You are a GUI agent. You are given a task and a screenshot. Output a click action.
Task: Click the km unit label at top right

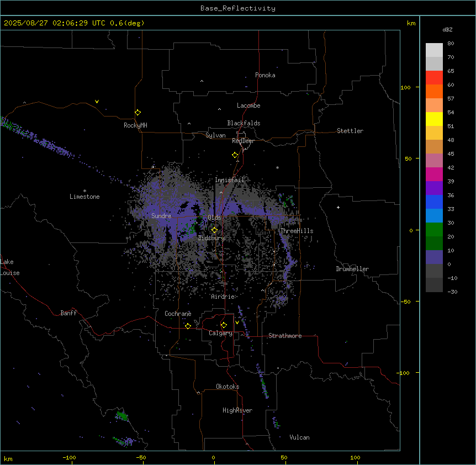pyautogui.click(x=411, y=23)
